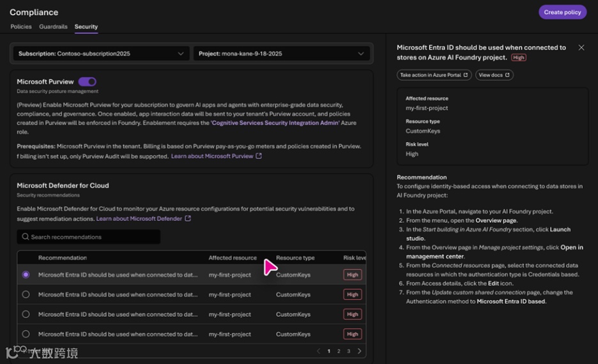This screenshot has width=598, height=364.
Task: Toggle the Microsoft Purview switch
Action: click(x=87, y=82)
